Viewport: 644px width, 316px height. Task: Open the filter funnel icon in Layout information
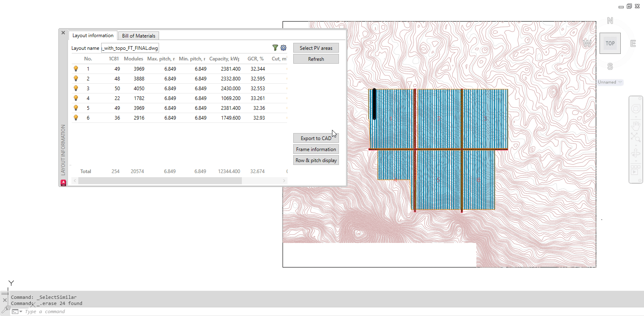(x=275, y=48)
